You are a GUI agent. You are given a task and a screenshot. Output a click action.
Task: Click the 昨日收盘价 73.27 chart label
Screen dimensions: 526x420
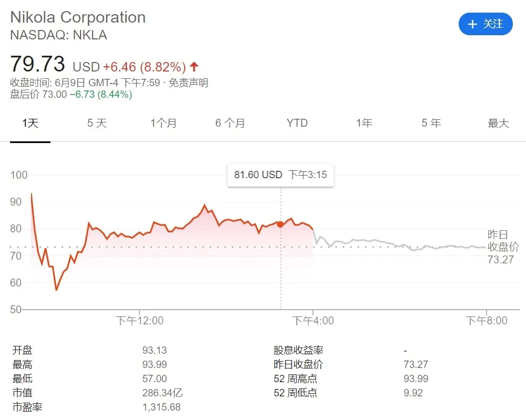click(503, 247)
